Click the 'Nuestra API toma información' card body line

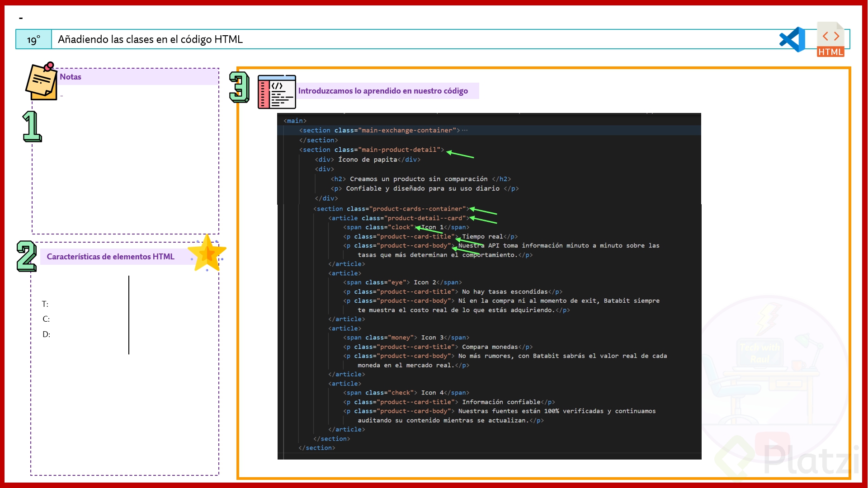tap(501, 246)
